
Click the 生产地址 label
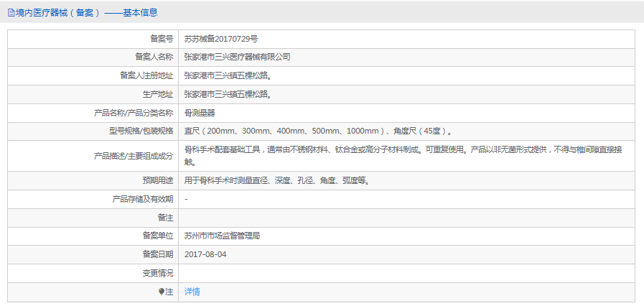point(158,95)
